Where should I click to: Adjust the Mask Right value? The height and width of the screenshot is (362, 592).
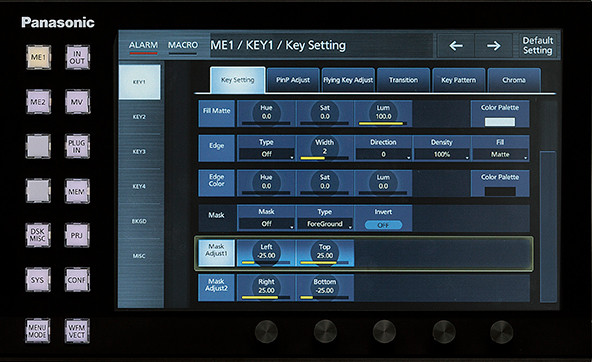(x=266, y=288)
